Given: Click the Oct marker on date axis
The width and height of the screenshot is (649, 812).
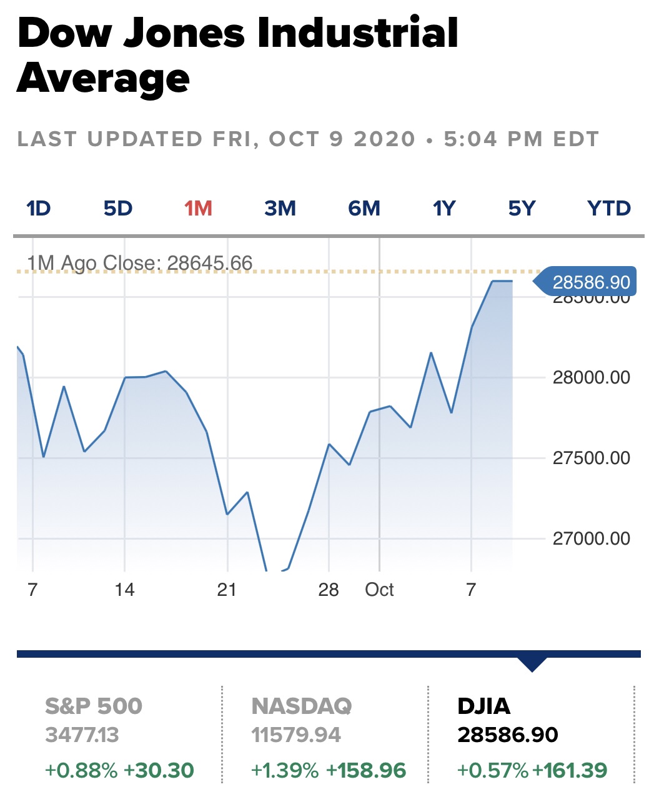Looking at the screenshot, I should [x=379, y=590].
